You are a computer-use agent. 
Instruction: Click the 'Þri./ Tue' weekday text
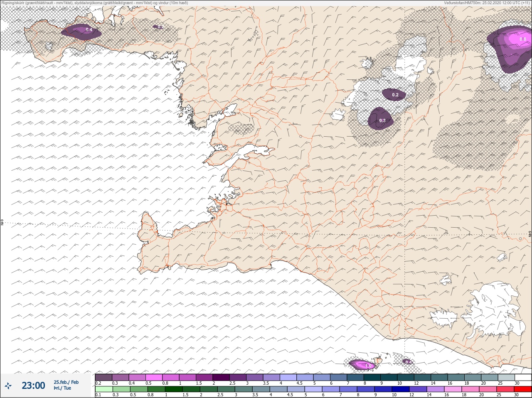tap(62, 388)
